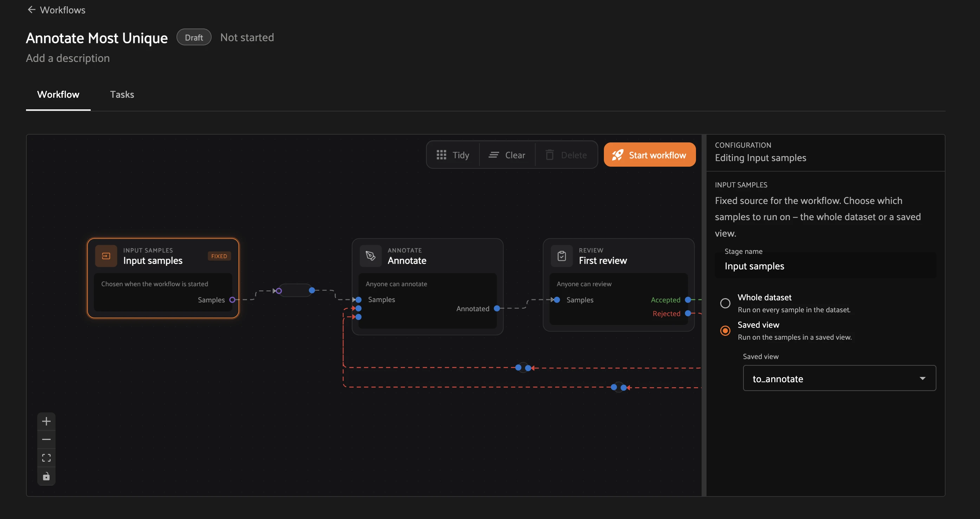980x519 pixels.
Task: Click the Annotate Most Unique title
Action: pos(97,38)
